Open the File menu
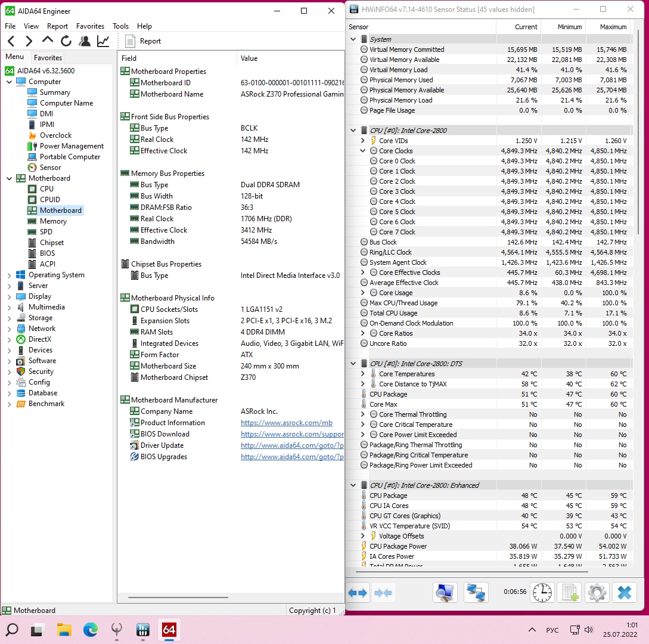The width and height of the screenshot is (649, 644). [x=10, y=26]
